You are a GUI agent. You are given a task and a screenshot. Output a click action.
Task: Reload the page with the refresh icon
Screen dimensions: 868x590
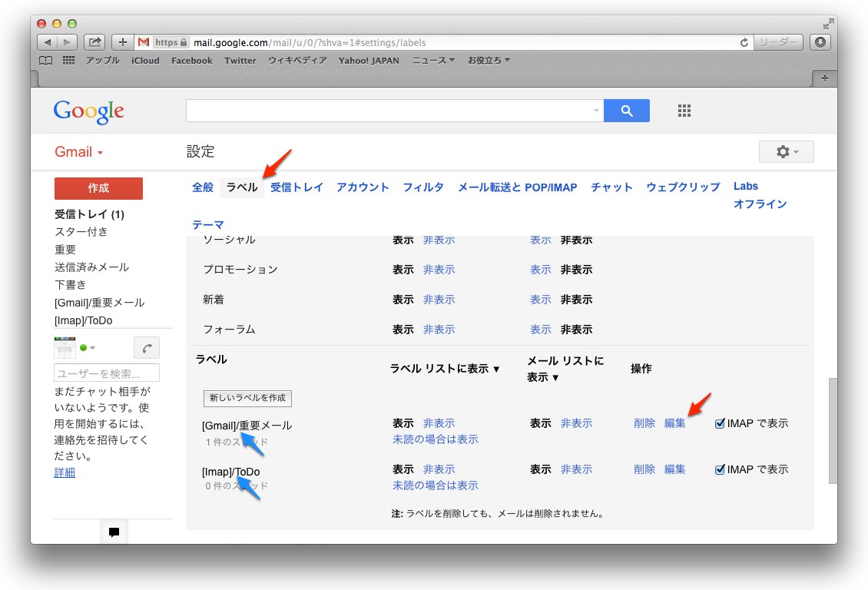(744, 42)
